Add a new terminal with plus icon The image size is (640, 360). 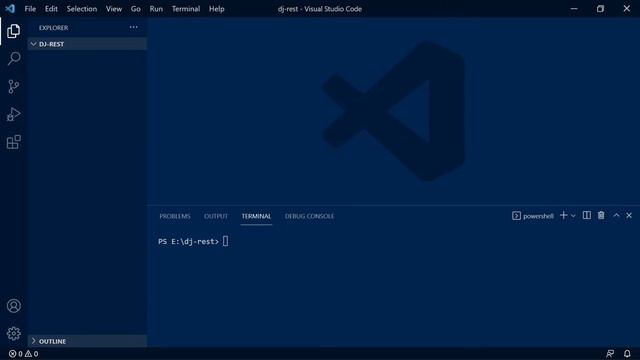click(563, 216)
